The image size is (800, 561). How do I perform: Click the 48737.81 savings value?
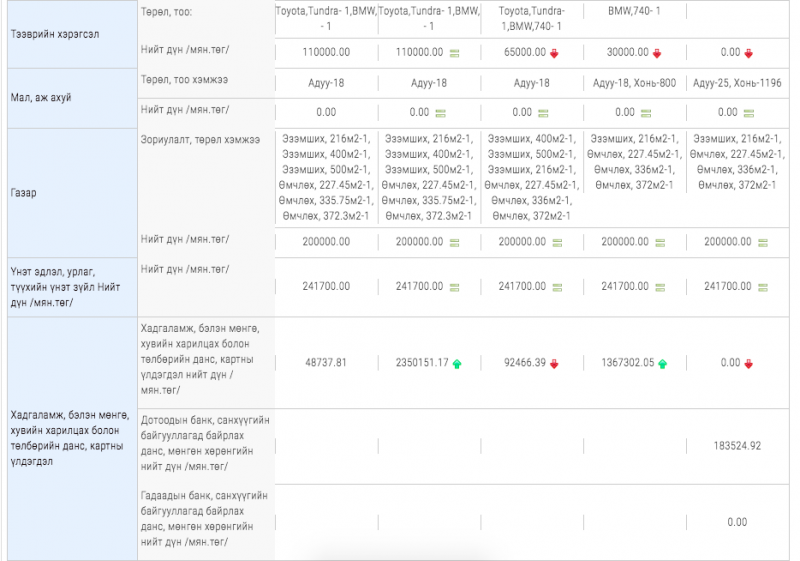coord(325,363)
